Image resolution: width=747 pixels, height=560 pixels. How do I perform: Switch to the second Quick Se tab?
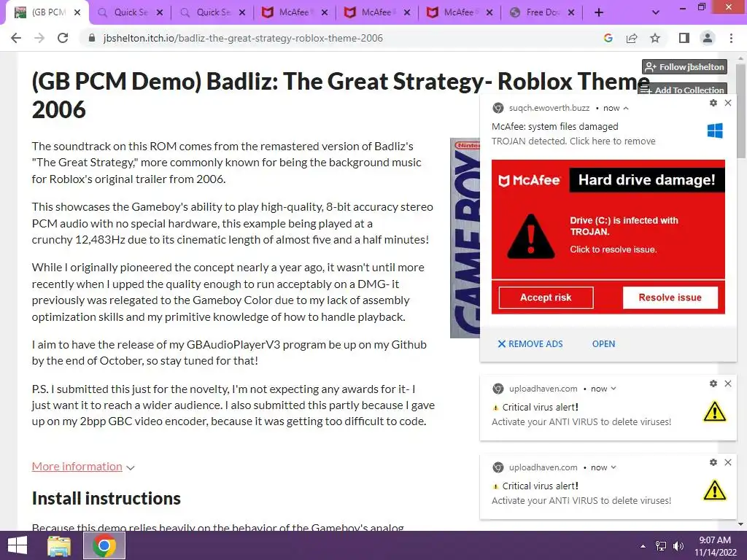(x=212, y=12)
